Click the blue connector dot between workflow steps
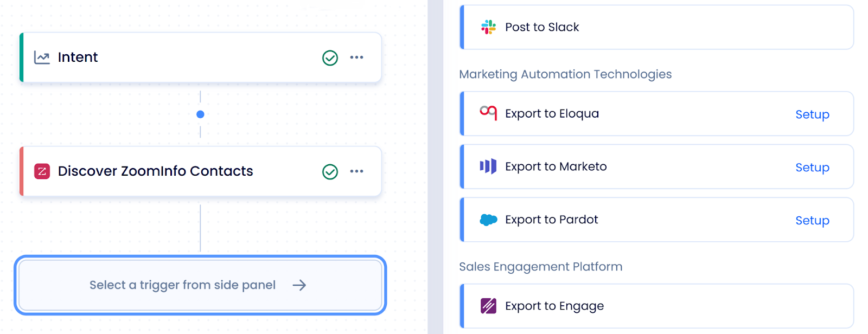The image size is (868, 334). (200, 114)
